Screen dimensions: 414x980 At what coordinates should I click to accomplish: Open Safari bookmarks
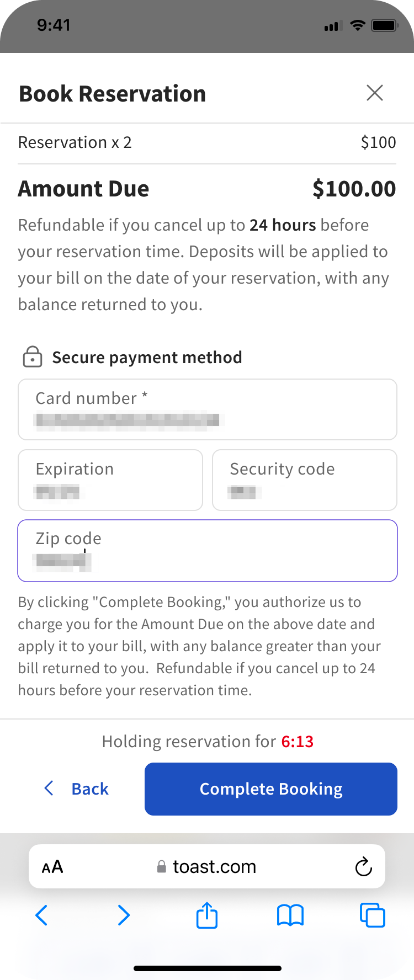point(290,915)
